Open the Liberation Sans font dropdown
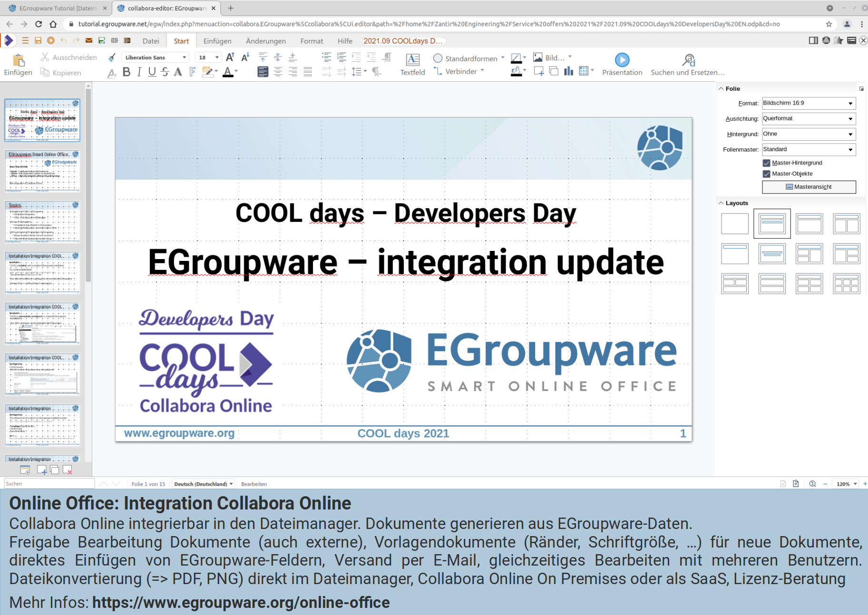This screenshot has width=868, height=615. point(184,58)
